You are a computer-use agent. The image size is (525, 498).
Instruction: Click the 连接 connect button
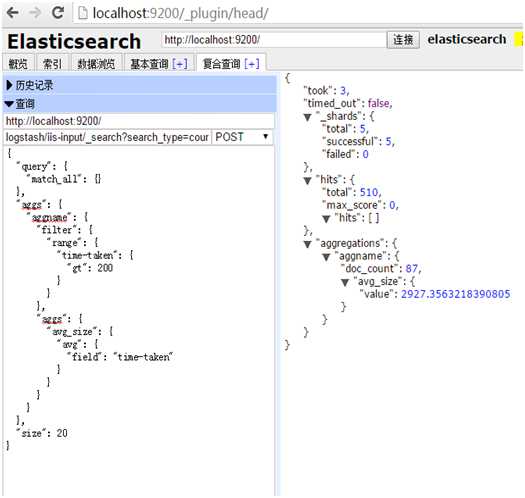pyautogui.click(x=403, y=40)
